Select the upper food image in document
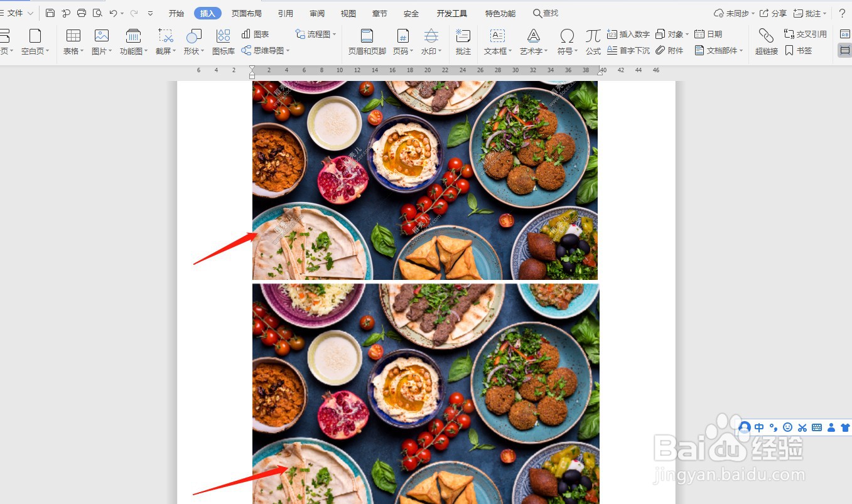 (x=425, y=180)
